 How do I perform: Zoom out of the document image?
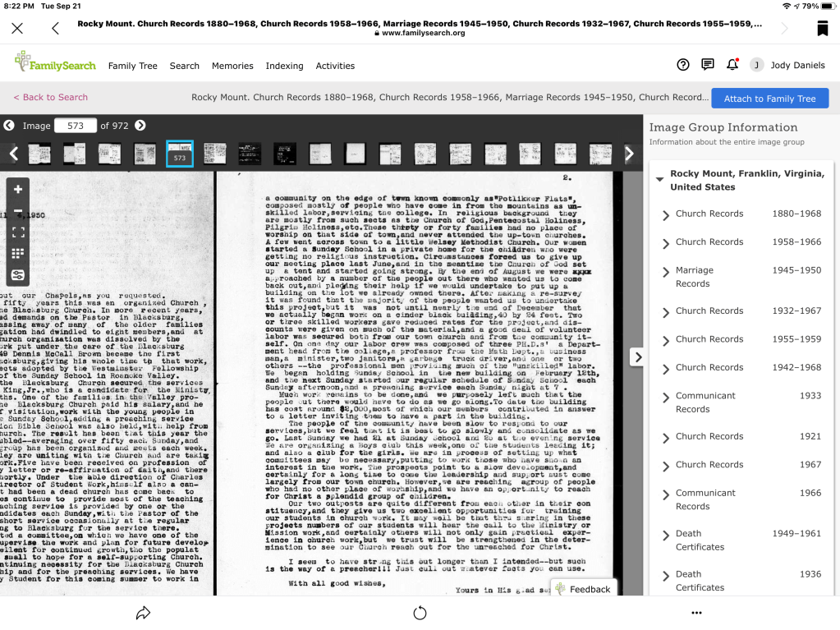[18, 211]
